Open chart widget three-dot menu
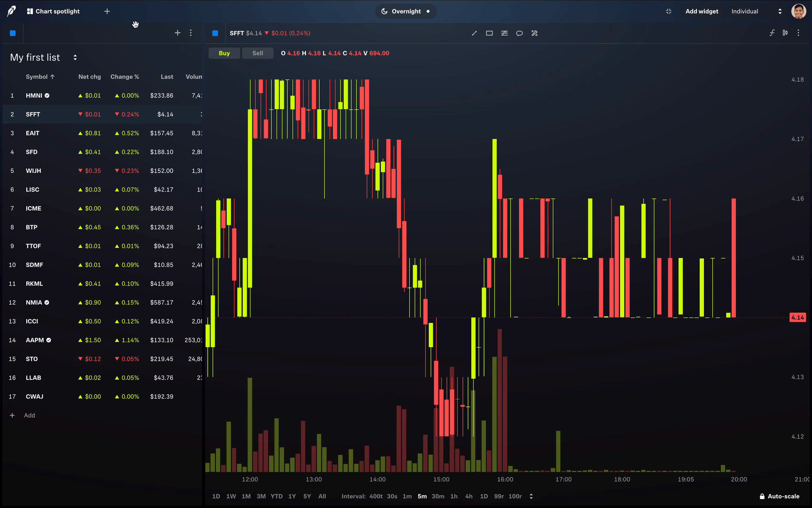 coord(798,33)
